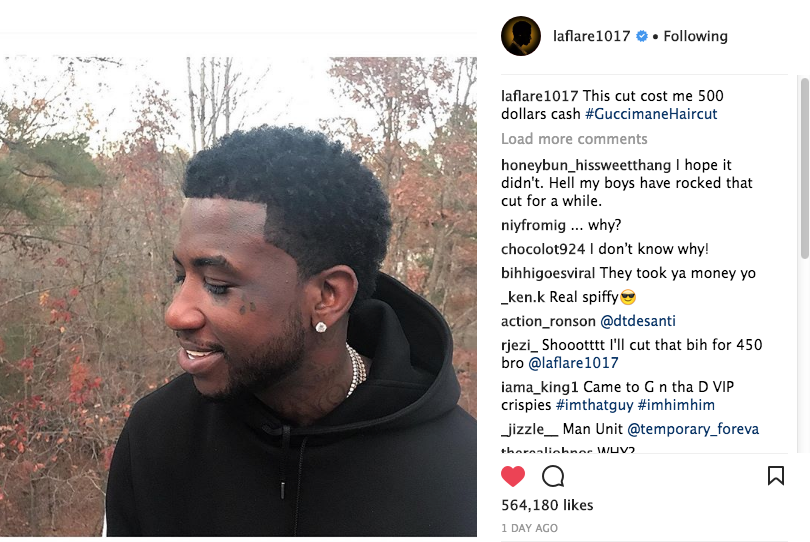Open the @temporary_foreva mention

coord(693,429)
